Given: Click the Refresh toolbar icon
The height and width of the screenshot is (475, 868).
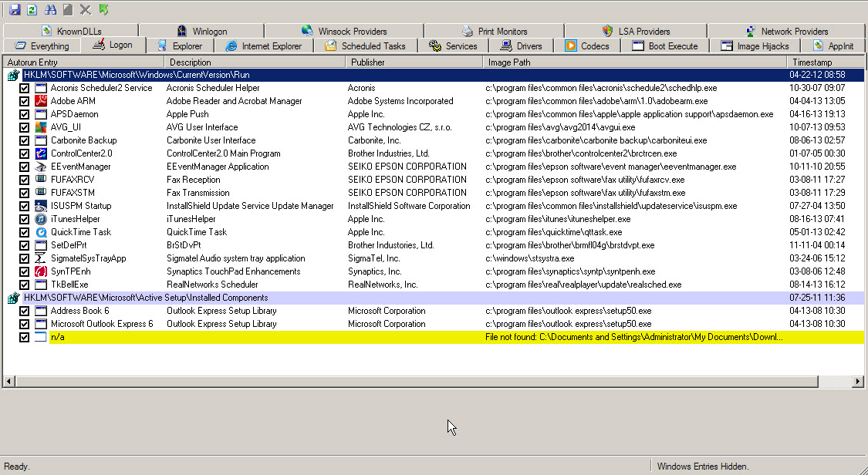Looking at the screenshot, I should coord(32,9).
